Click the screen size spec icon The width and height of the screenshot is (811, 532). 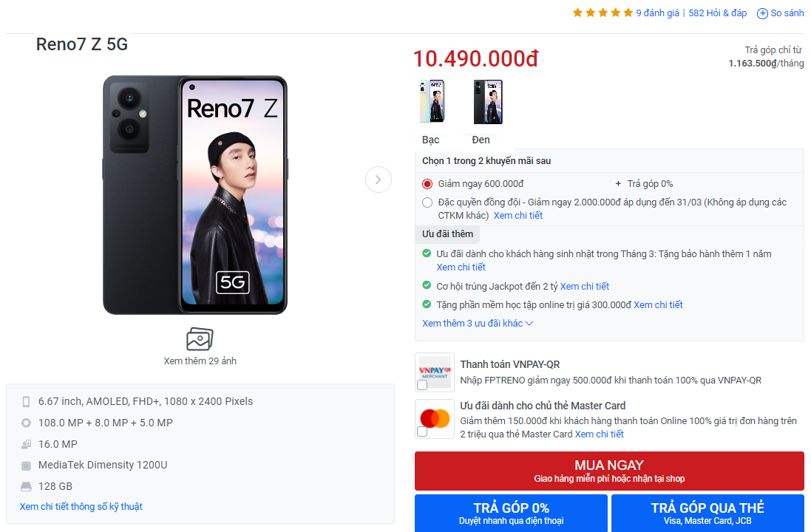[26, 402]
